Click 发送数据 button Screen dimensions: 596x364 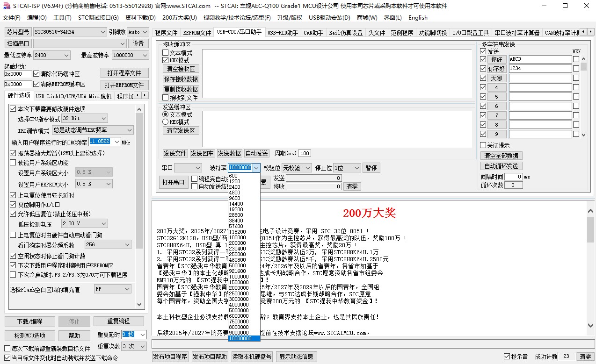point(230,153)
